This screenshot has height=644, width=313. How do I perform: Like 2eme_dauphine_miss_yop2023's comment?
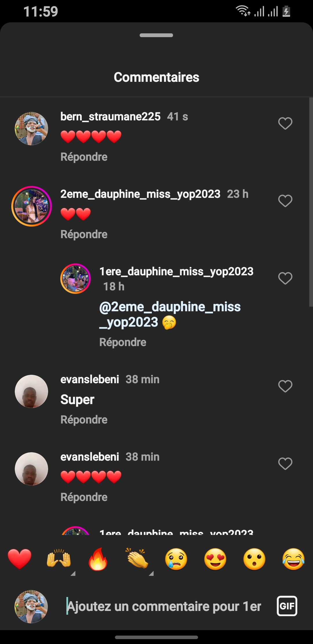[x=285, y=201]
